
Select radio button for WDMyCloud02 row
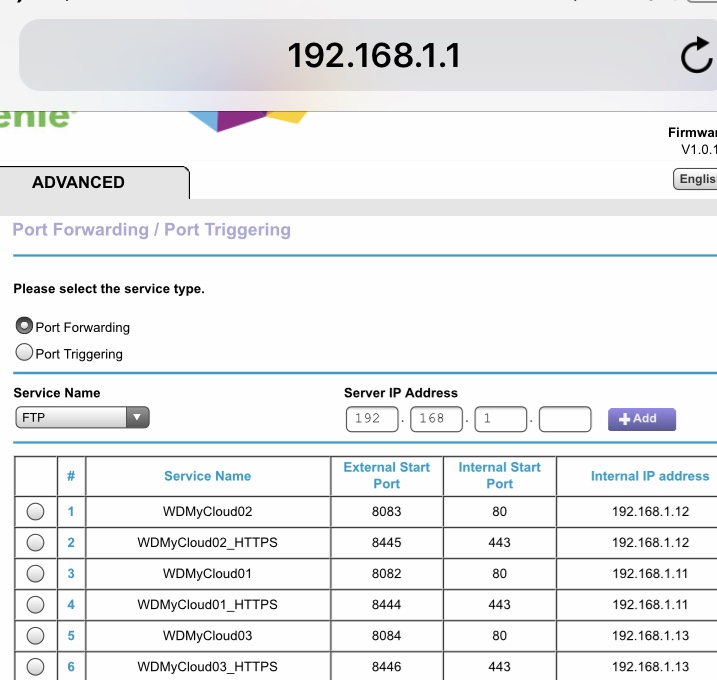[x=35, y=511]
